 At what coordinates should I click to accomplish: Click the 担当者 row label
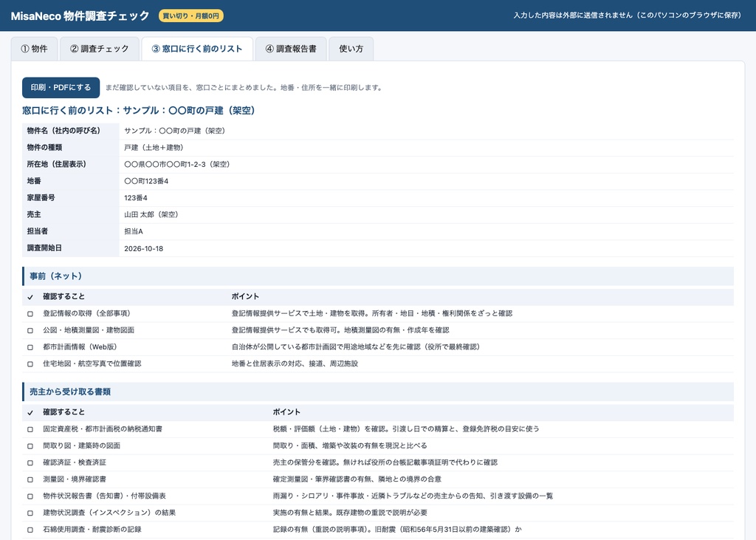(37, 231)
